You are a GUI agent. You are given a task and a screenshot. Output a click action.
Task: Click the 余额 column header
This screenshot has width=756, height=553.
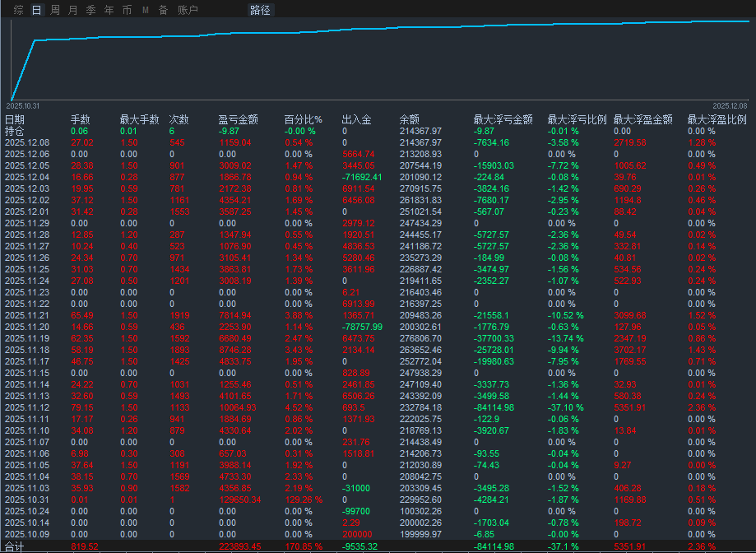pyautogui.click(x=410, y=119)
